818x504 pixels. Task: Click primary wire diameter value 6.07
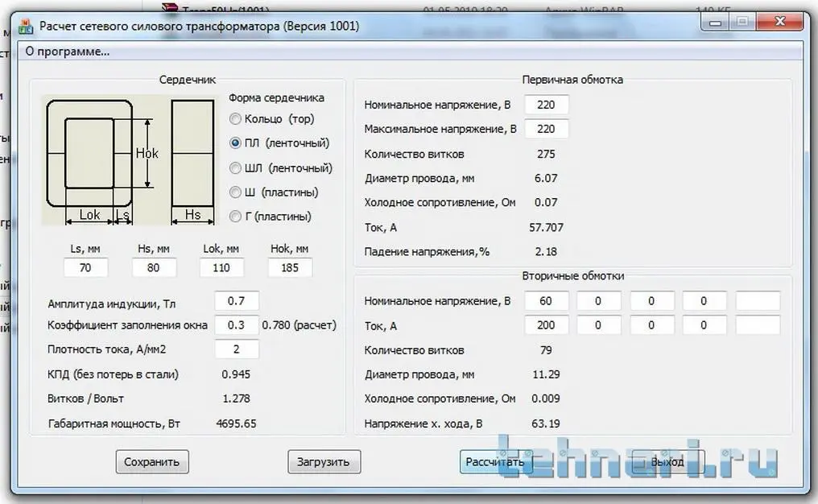[546, 179]
